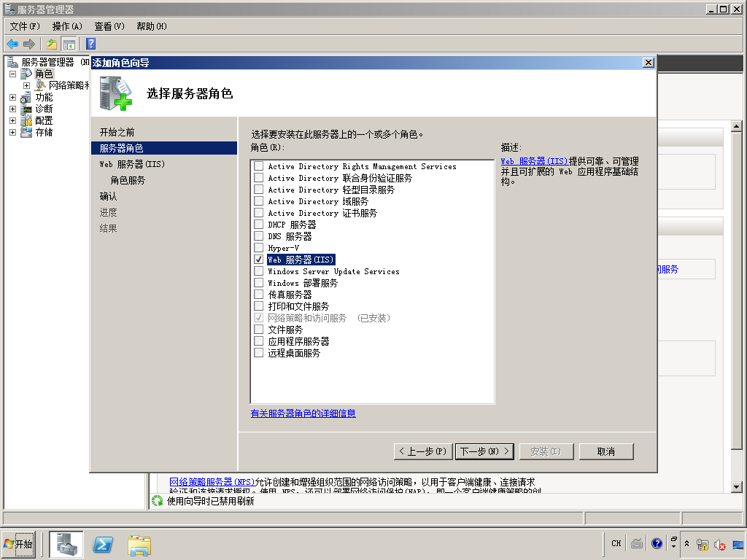Check 打印和文件服务 role
747x560 pixels.
(259, 306)
